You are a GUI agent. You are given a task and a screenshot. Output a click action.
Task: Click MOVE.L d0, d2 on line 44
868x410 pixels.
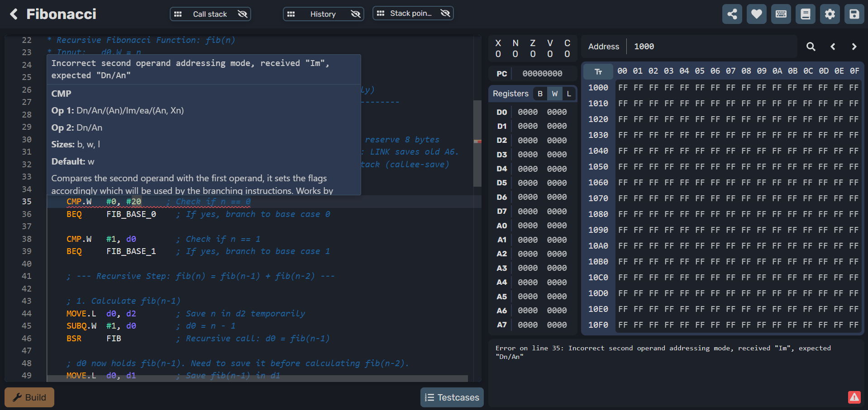coord(101,314)
